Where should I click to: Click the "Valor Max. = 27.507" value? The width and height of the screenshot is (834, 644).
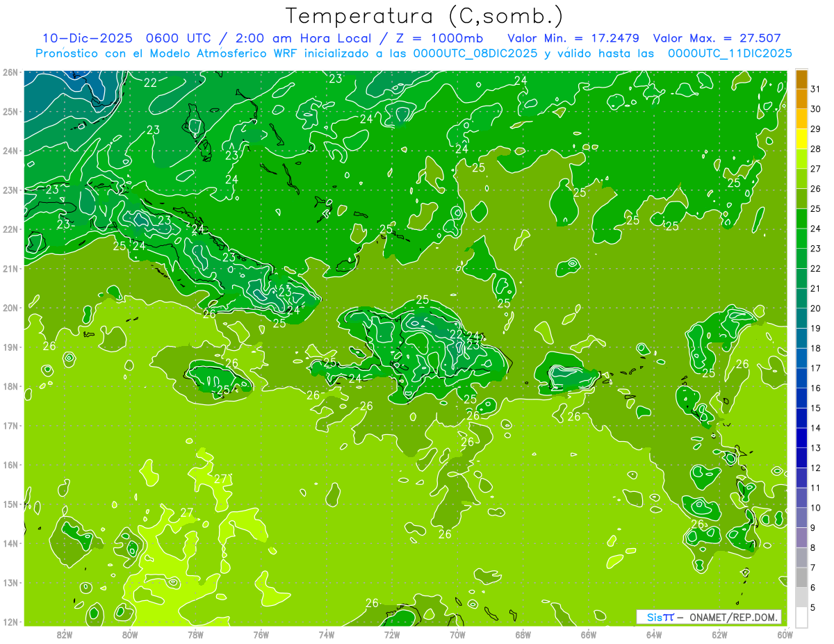[717, 38]
